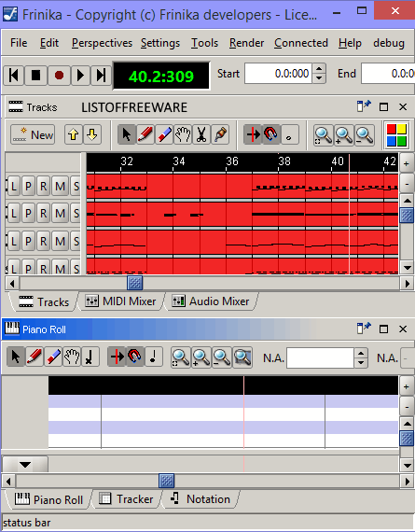Choose the hand drag tool in Piano Roll toolbar
Screen dimensions: 415x532
[x=72, y=357]
